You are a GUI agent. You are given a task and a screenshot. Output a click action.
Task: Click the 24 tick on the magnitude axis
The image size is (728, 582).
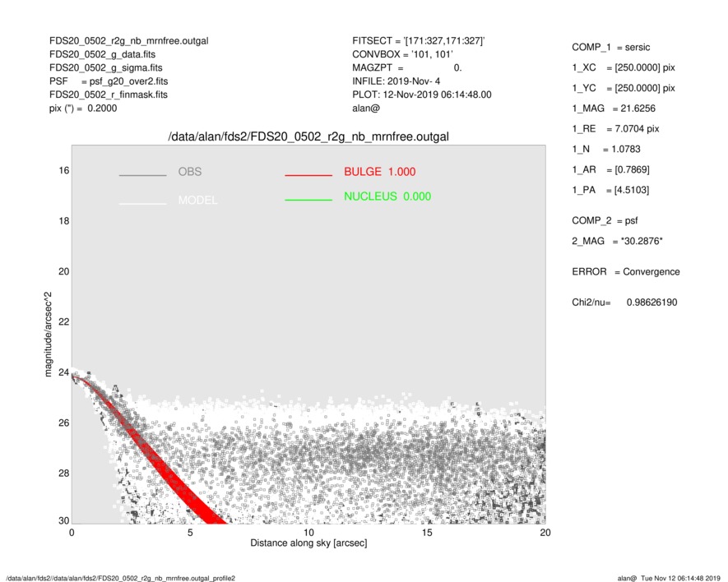pyautogui.click(x=64, y=372)
